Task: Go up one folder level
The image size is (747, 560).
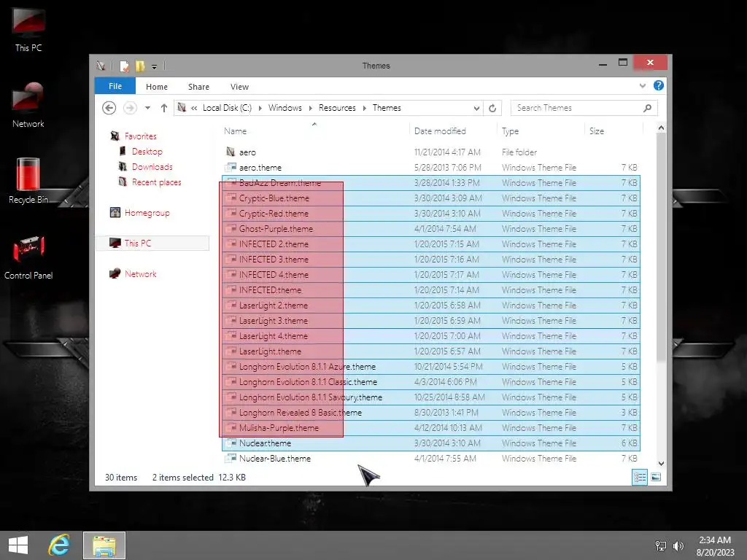Action: click(x=164, y=108)
